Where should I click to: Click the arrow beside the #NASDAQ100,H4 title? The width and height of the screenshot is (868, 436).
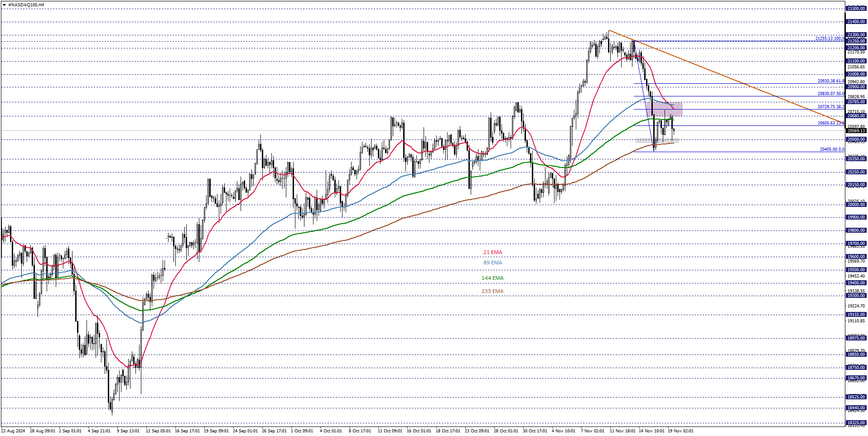coord(4,5)
